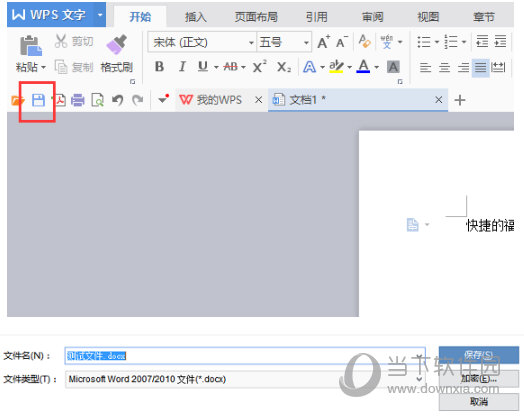Click the 取消 cancel button

pyautogui.click(x=479, y=402)
